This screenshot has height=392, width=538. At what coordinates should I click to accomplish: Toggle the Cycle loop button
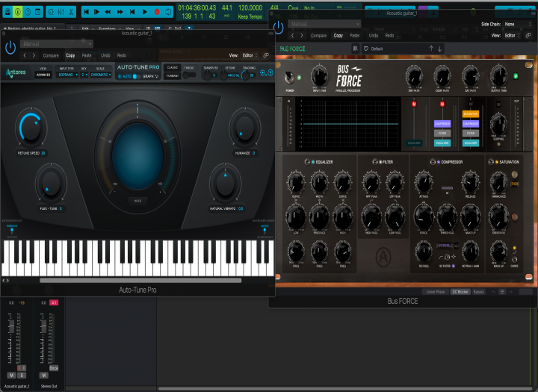click(x=168, y=12)
